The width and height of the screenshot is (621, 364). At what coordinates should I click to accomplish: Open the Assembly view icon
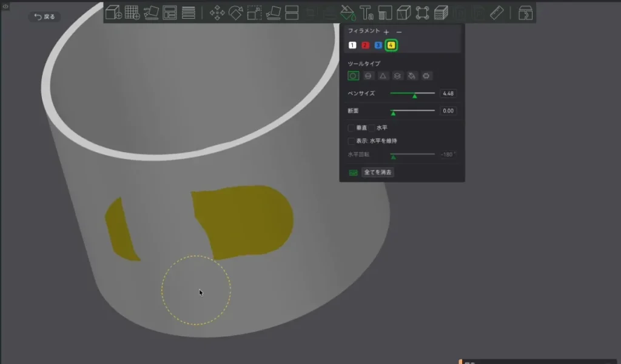525,13
